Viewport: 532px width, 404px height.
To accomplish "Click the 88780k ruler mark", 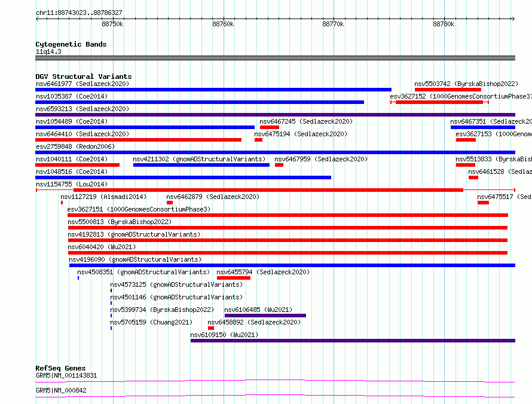I will point(444,24).
